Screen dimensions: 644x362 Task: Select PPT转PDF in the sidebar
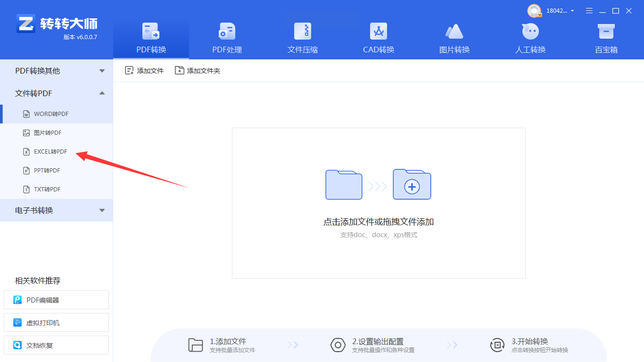[x=57, y=171]
